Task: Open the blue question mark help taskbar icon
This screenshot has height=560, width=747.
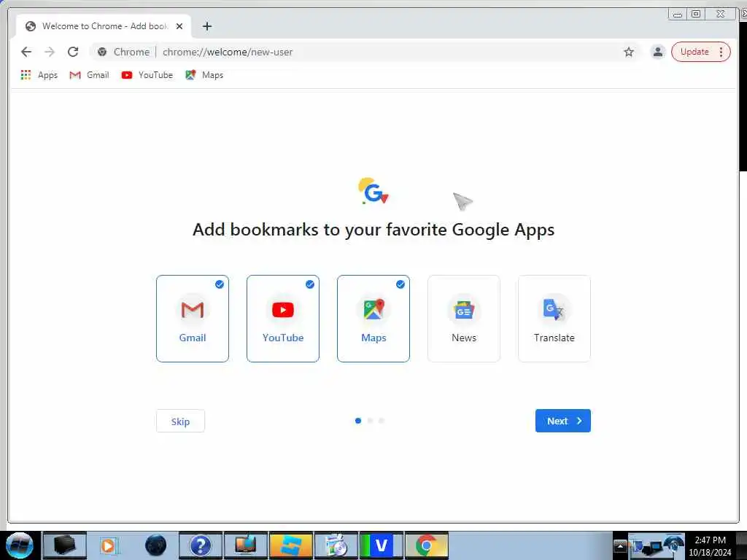Action: coord(201,545)
